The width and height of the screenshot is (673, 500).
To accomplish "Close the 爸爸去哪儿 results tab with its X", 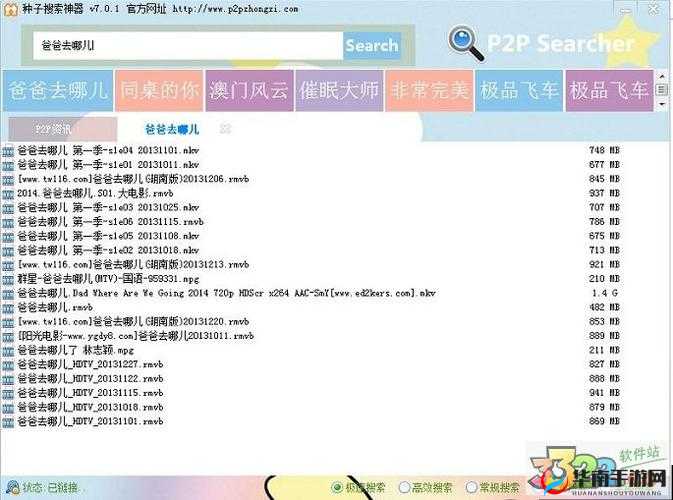I will click(x=225, y=128).
